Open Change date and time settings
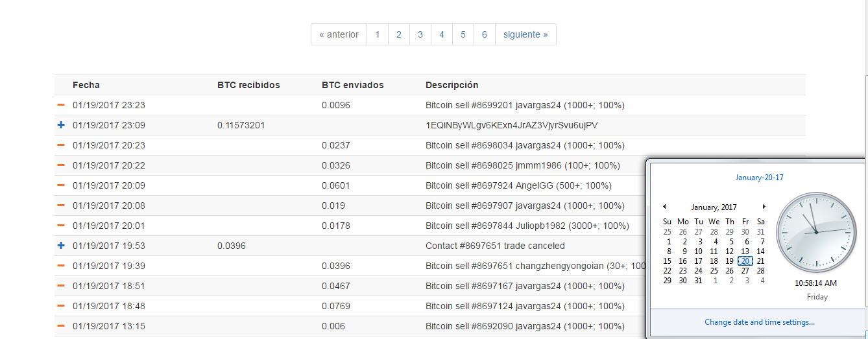Screen dimensions: 868x339 tap(760, 322)
